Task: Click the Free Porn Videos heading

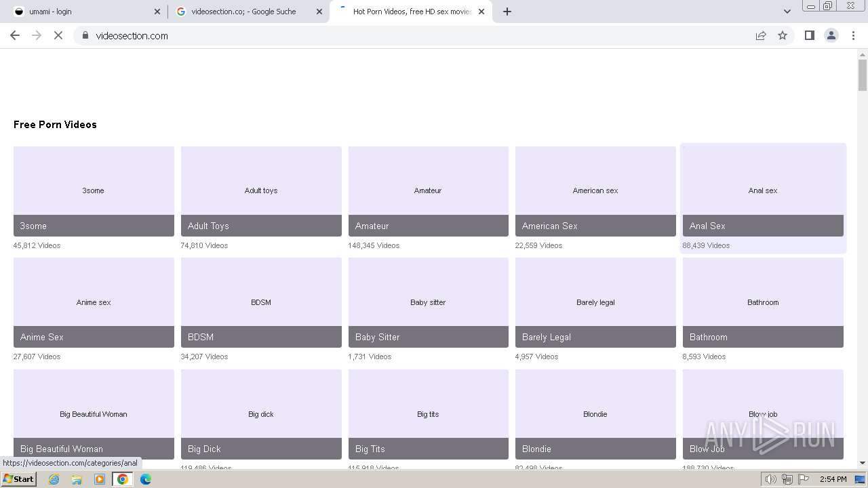Action: [55, 125]
